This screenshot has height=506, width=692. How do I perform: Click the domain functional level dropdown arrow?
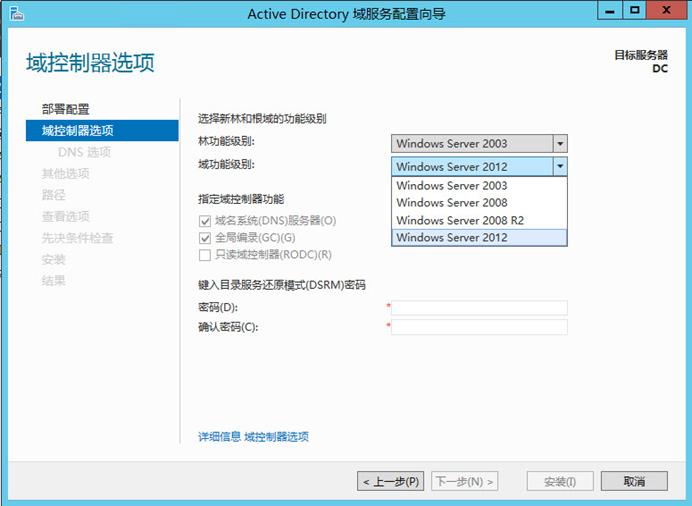click(x=560, y=166)
